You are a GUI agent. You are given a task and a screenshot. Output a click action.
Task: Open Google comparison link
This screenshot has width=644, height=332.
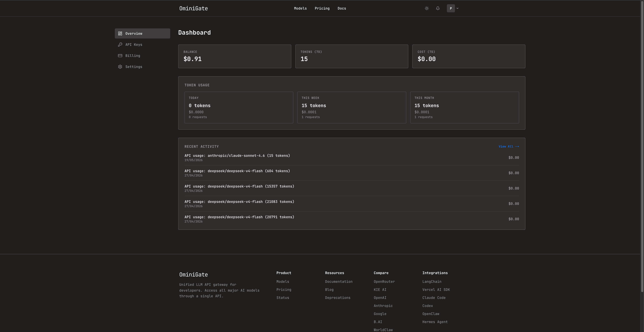pyautogui.click(x=380, y=314)
